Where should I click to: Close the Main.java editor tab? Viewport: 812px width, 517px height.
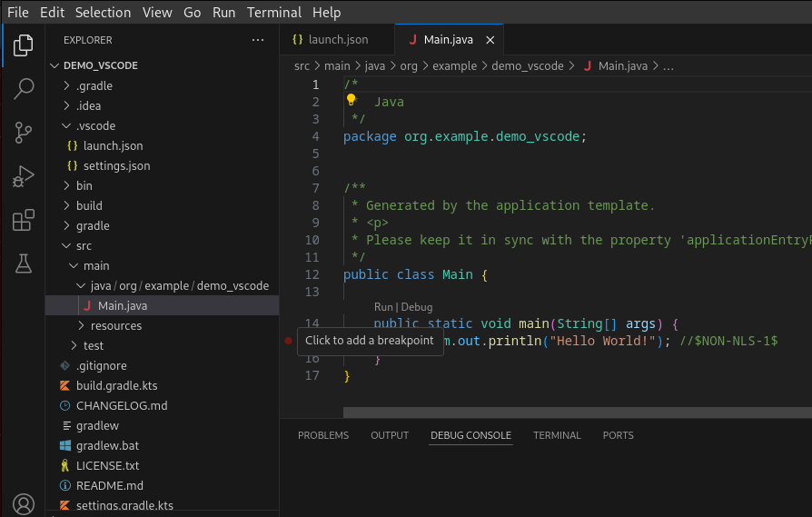[491, 40]
